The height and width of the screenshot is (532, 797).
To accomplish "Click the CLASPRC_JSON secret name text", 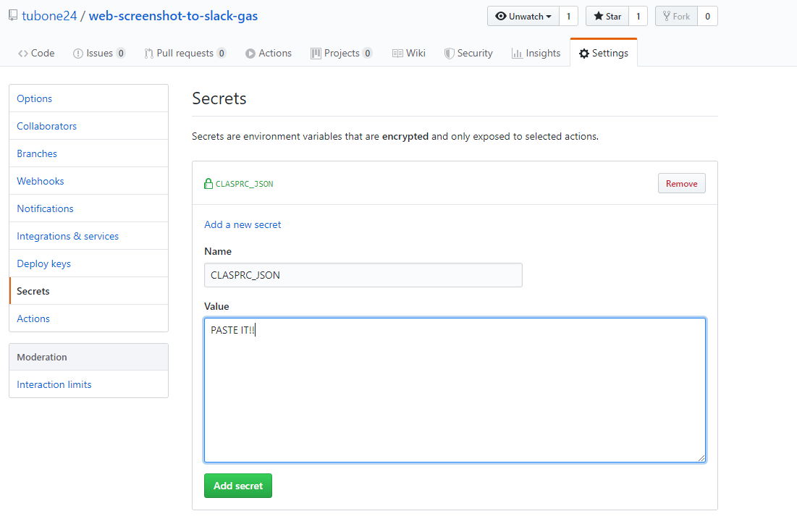I will (244, 184).
